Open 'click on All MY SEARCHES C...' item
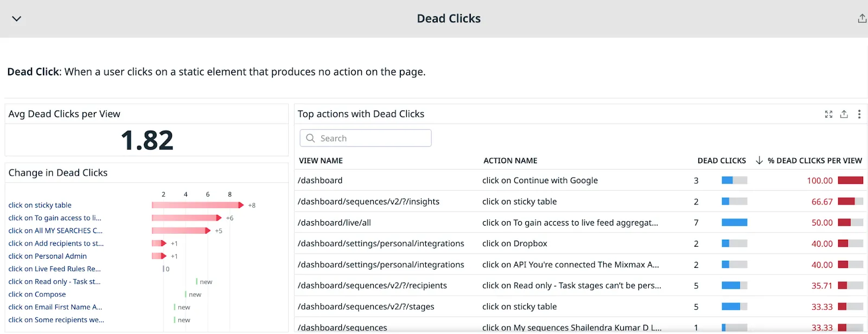 pyautogui.click(x=55, y=231)
